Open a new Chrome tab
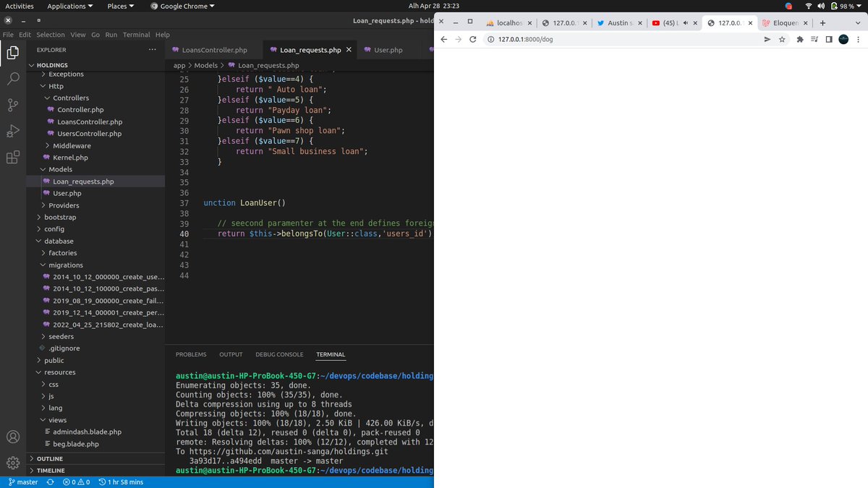Screen dimensions: 868x488 822,22
